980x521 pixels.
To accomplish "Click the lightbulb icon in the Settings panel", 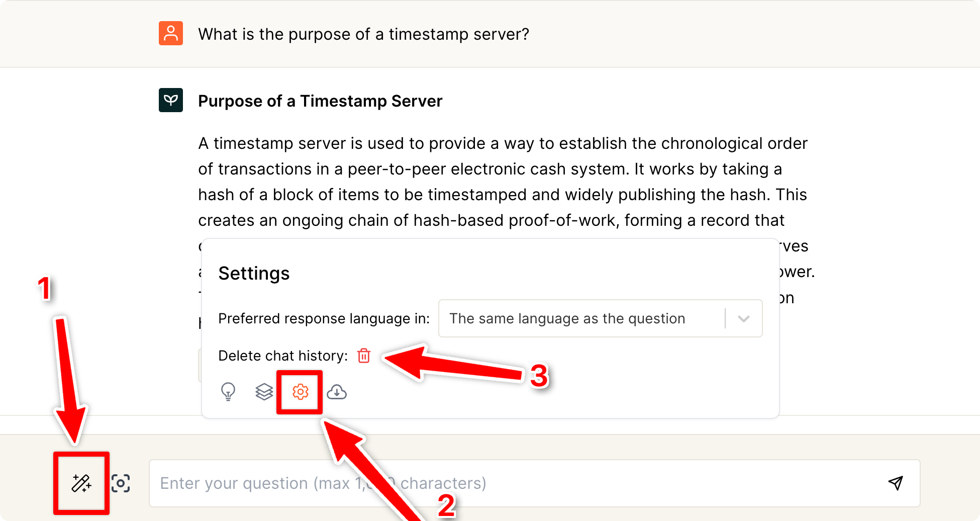I will (228, 391).
